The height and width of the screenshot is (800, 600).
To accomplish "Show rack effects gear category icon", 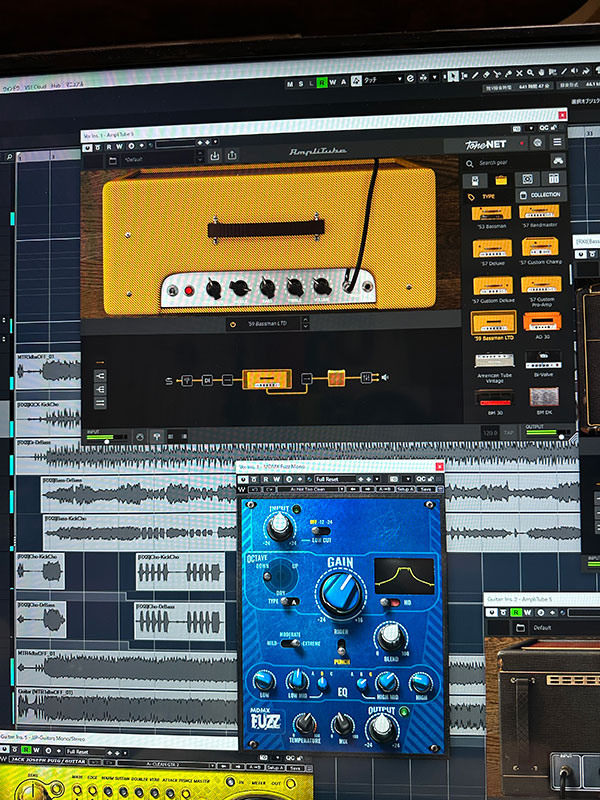I will tap(554, 178).
